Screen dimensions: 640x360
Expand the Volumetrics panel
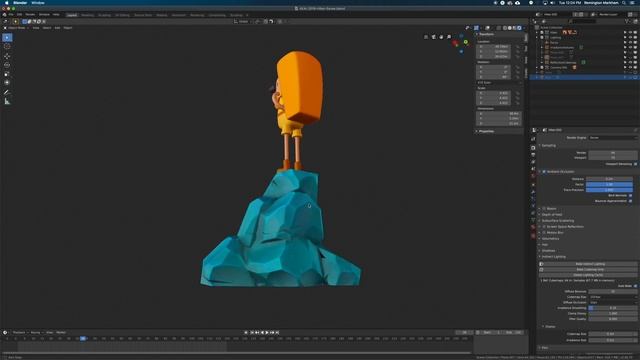pyautogui.click(x=551, y=239)
